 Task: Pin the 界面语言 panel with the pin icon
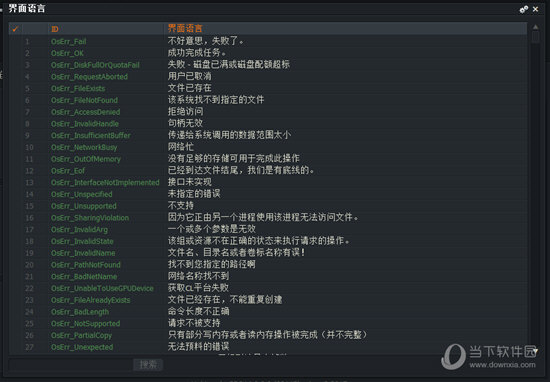[x=523, y=9]
